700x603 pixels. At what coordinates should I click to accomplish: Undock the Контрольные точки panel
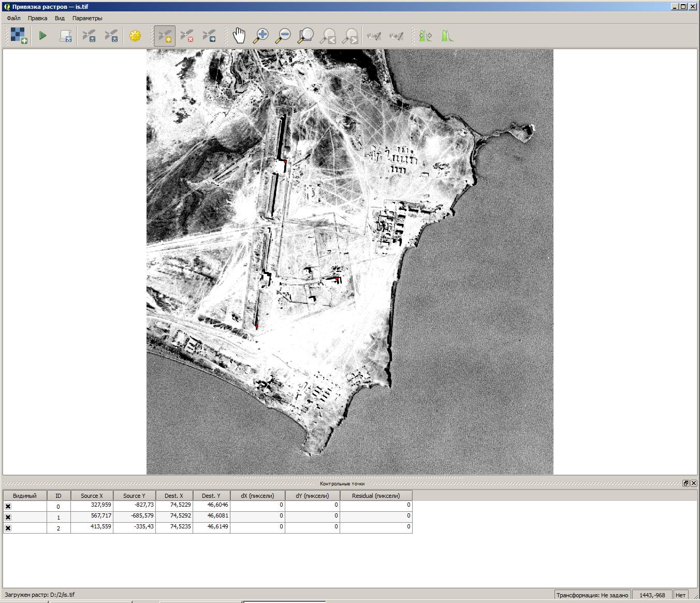(686, 483)
